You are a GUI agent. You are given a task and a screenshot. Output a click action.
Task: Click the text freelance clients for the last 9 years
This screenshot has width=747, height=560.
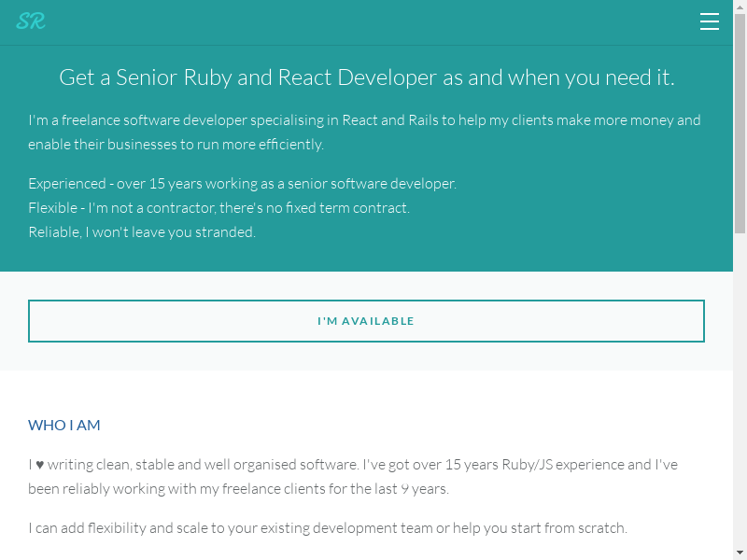[336, 489]
